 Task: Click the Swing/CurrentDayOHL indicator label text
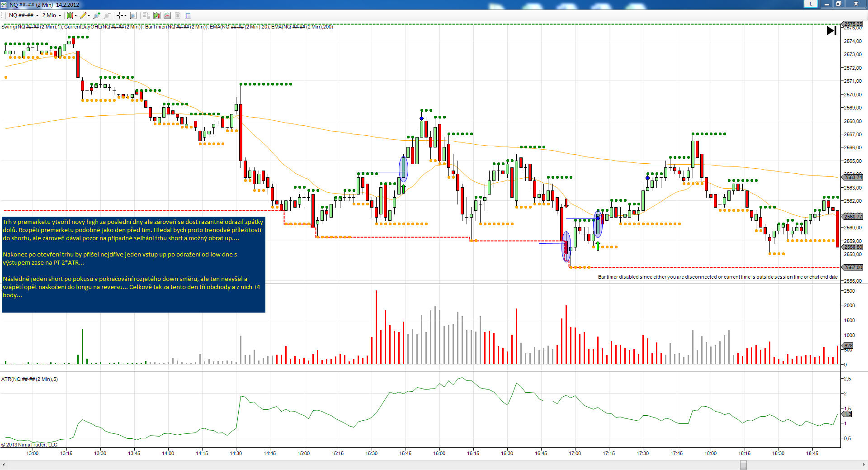coord(167,27)
